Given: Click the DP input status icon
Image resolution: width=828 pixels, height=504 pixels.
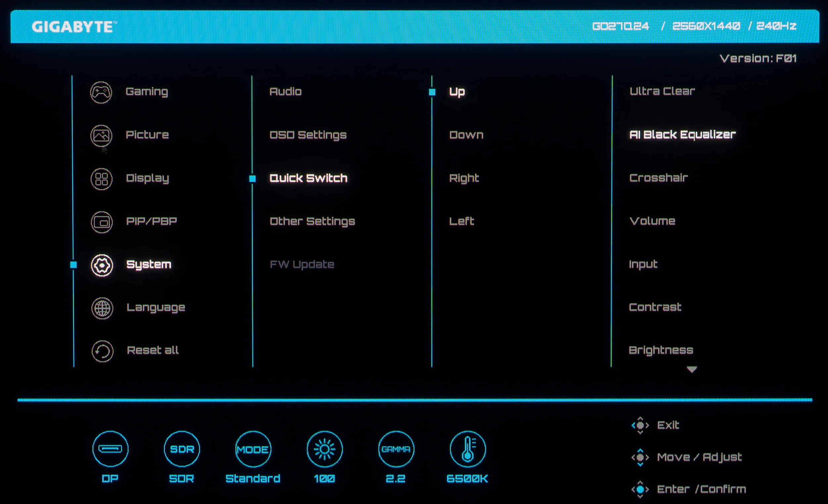Looking at the screenshot, I should pyautogui.click(x=110, y=449).
